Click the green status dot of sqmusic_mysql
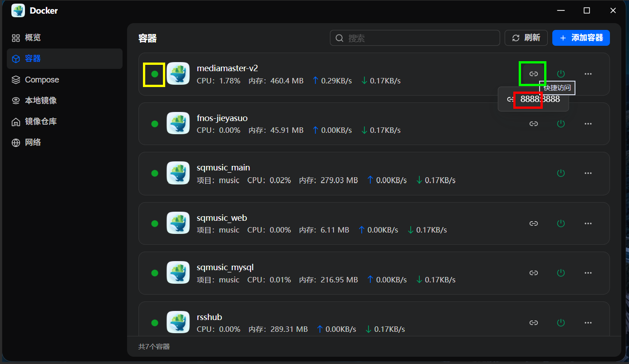This screenshot has height=364, width=629. (155, 273)
